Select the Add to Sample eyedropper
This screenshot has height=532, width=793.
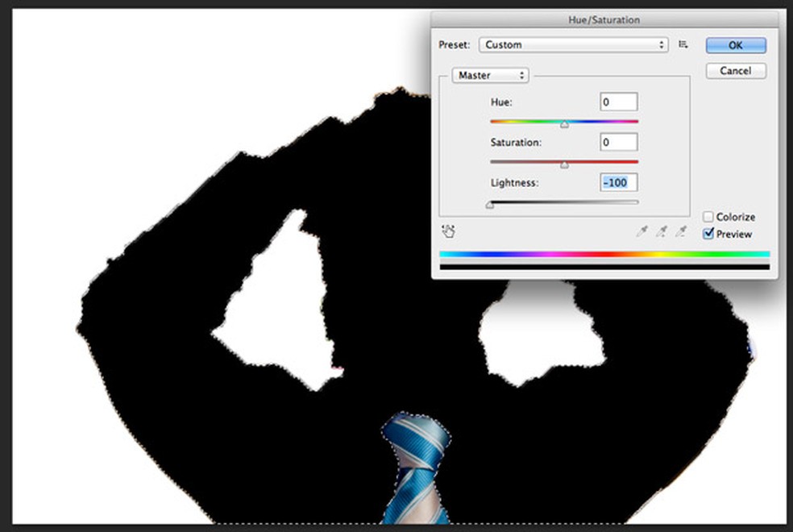662,231
